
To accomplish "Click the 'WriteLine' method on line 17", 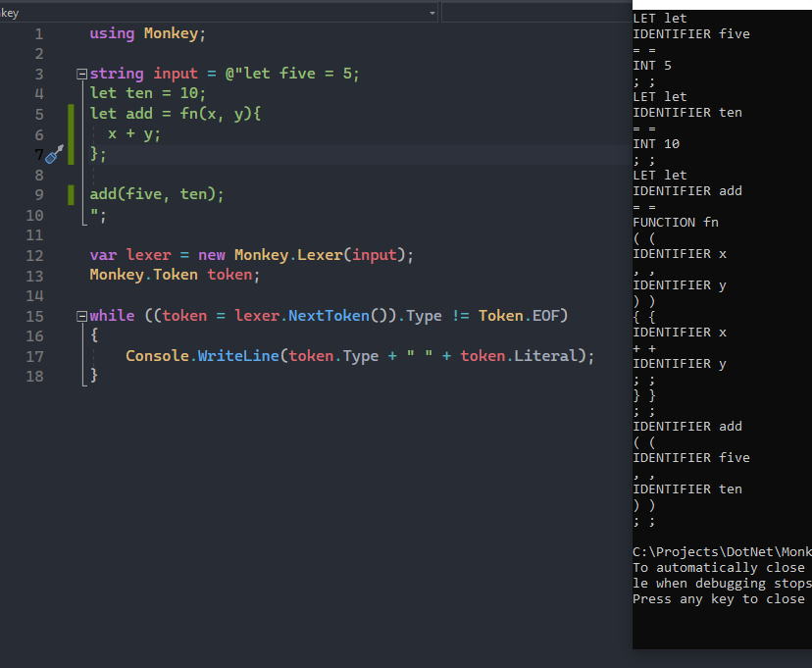I will pos(238,356).
